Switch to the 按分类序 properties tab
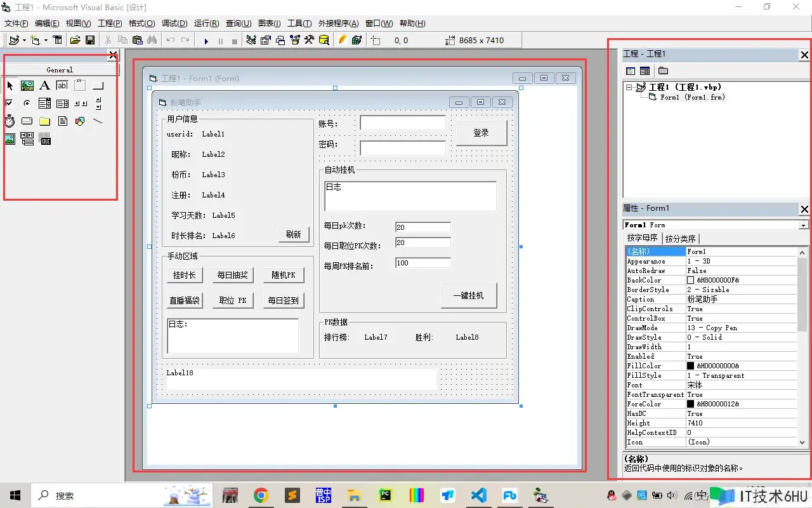Image resolution: width=812 pixels, height=508 pixels. click(x=681, y=238)
